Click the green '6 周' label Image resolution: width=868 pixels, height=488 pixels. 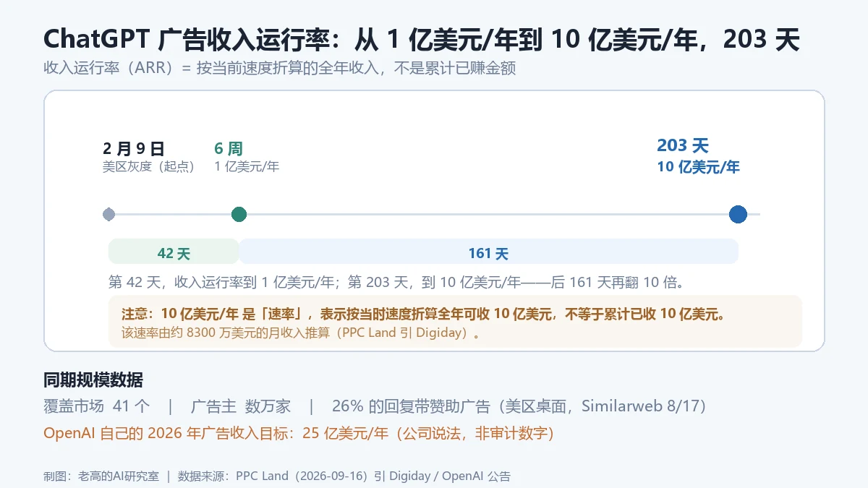[x=229, y=149]
